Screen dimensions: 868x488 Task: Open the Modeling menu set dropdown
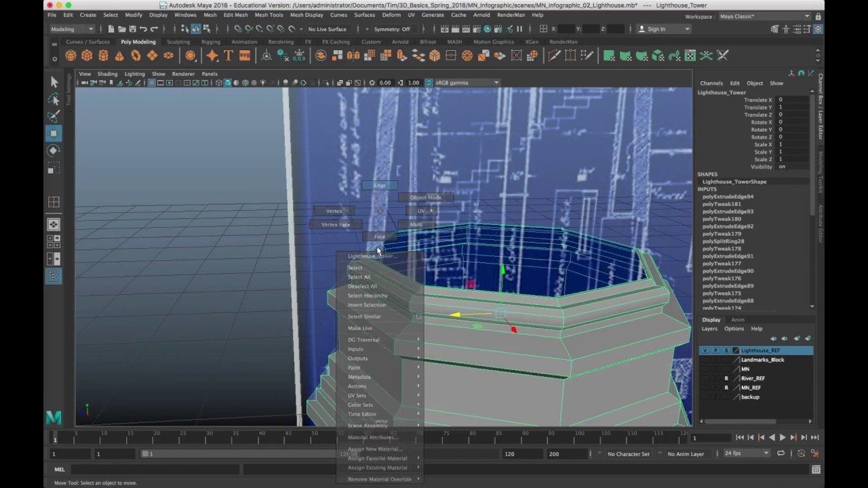pos(72,29)
